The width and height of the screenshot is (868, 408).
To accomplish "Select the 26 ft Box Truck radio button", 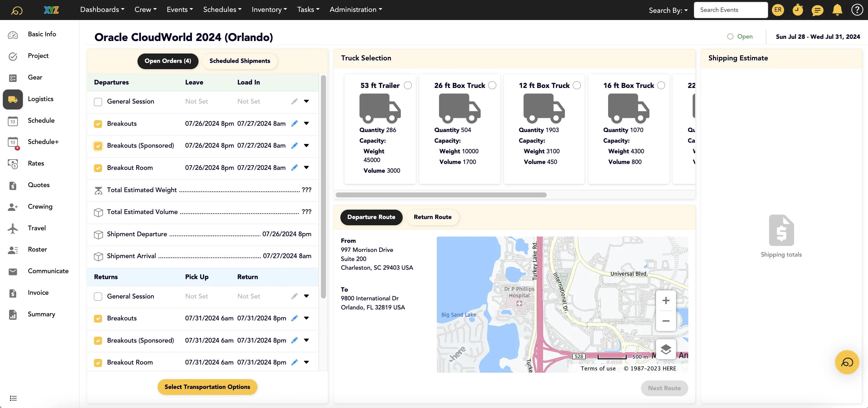I will (492, 85).
